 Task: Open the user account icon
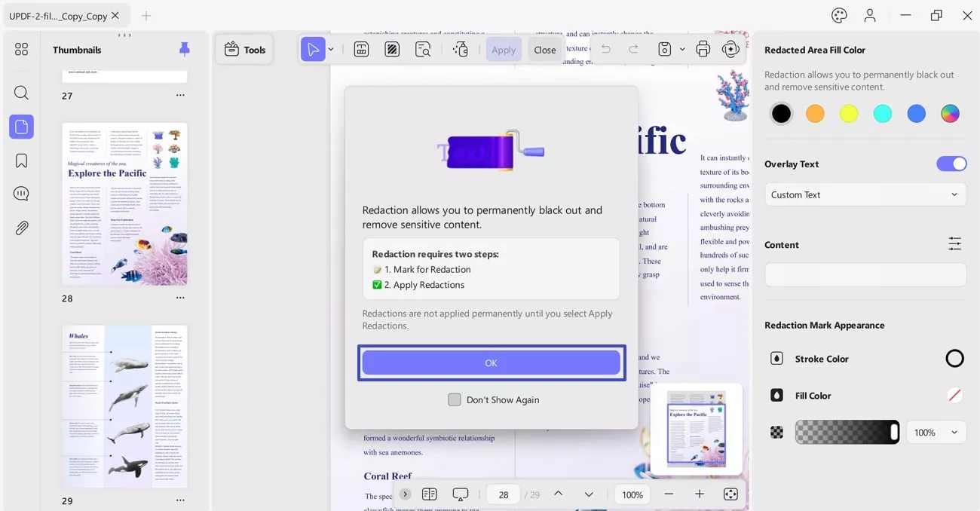point(870,15)
